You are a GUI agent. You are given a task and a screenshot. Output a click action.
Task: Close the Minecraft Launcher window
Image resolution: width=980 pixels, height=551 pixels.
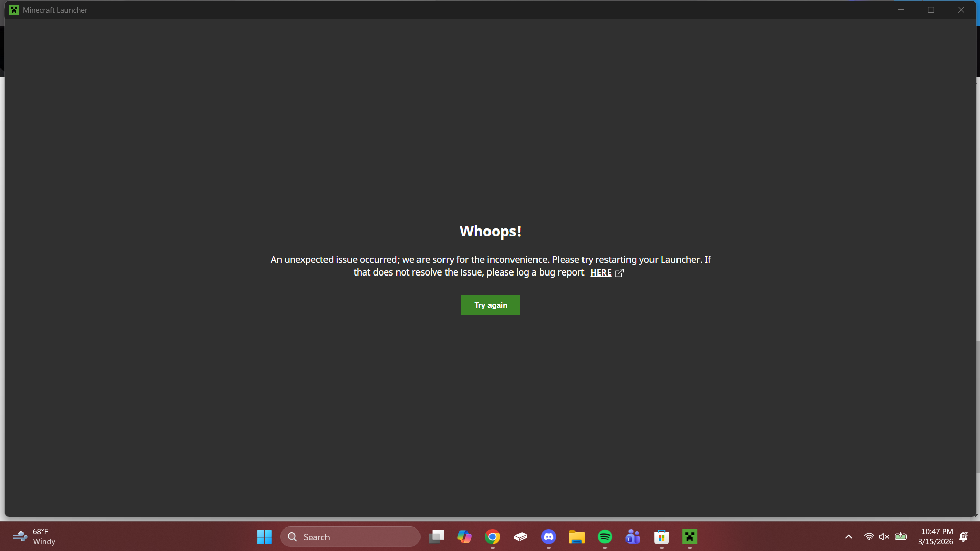[961, 10]
